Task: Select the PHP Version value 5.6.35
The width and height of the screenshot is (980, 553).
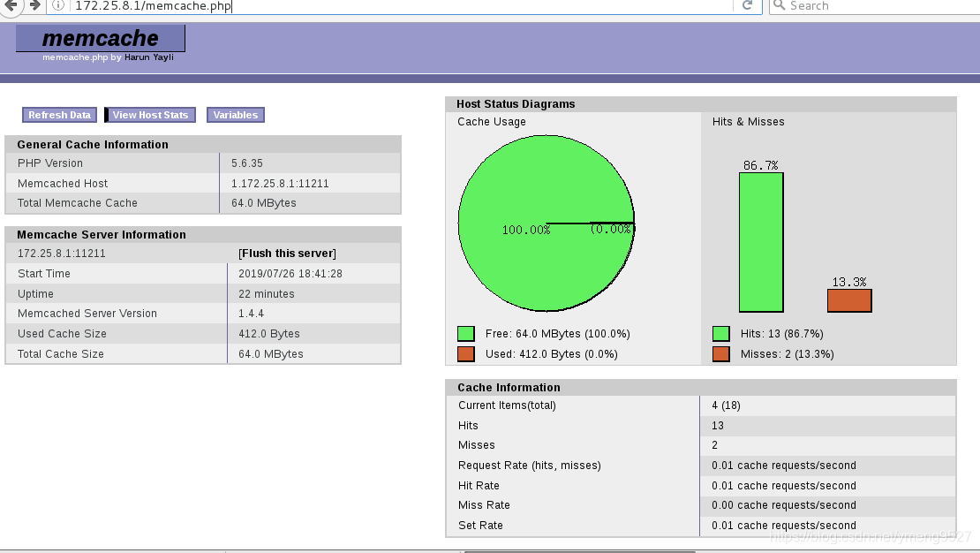Action: [247, 163]
